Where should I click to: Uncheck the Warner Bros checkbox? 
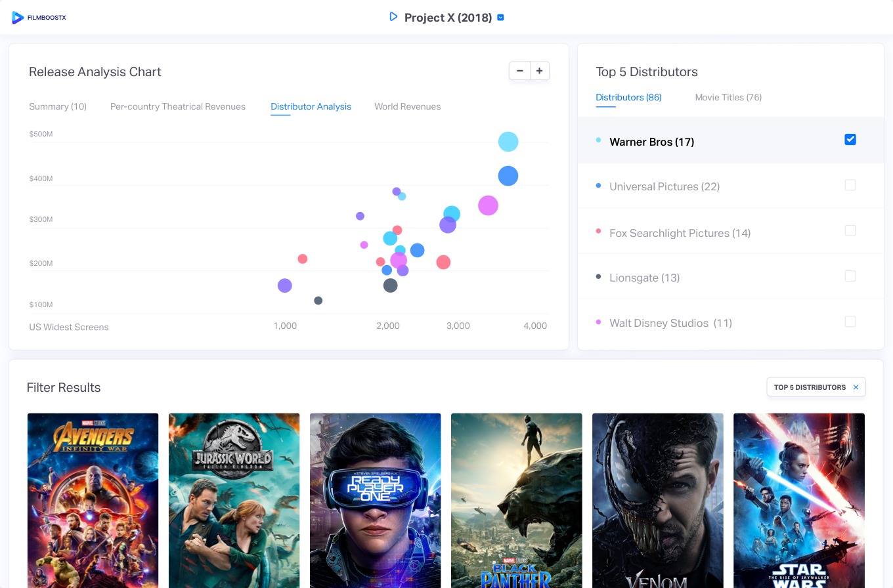[x=850, y=140]
